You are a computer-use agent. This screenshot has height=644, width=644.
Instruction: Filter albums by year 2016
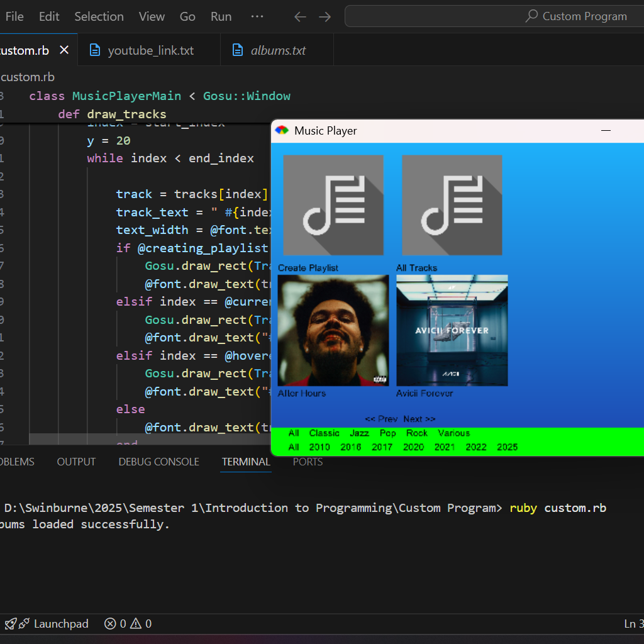point(351,447)
